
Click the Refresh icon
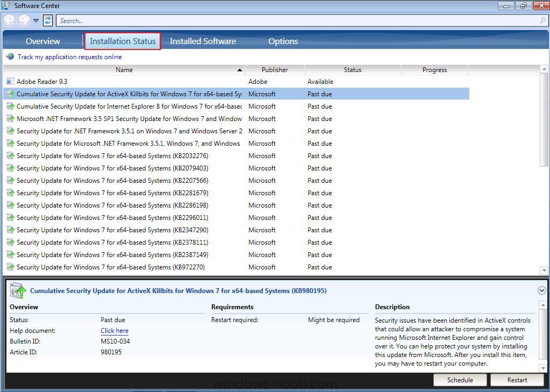coord(48,20)
